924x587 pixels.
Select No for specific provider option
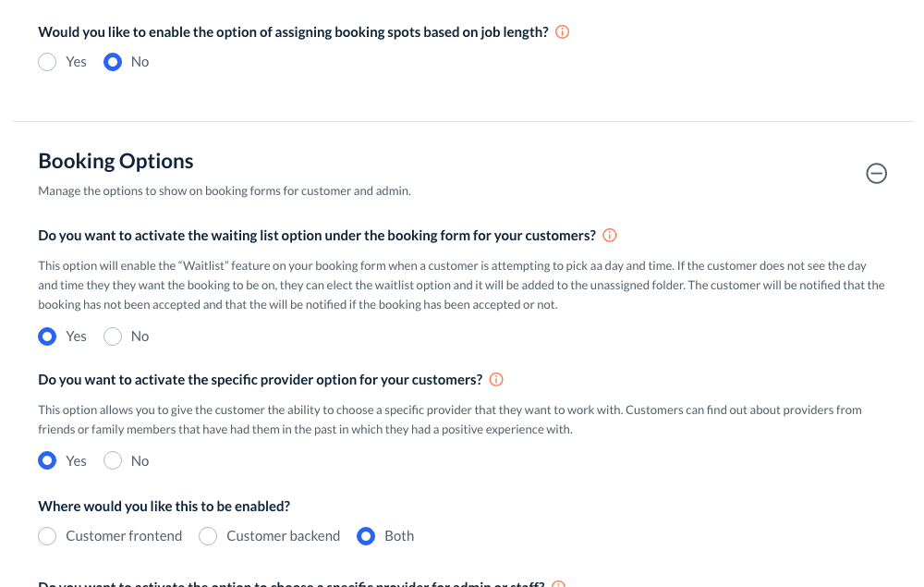click(x=113, y=461)
